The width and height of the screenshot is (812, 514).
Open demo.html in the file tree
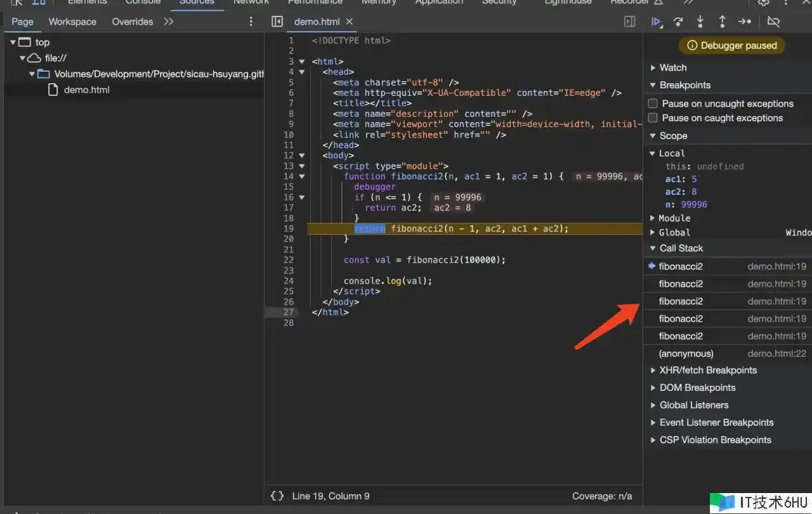pyautogui.click(x=87, y=90)
